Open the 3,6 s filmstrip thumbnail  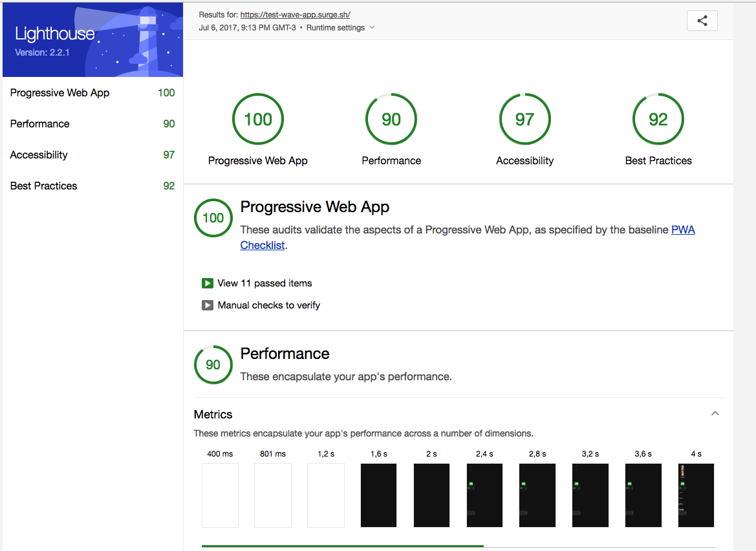[x=643, y=495]
